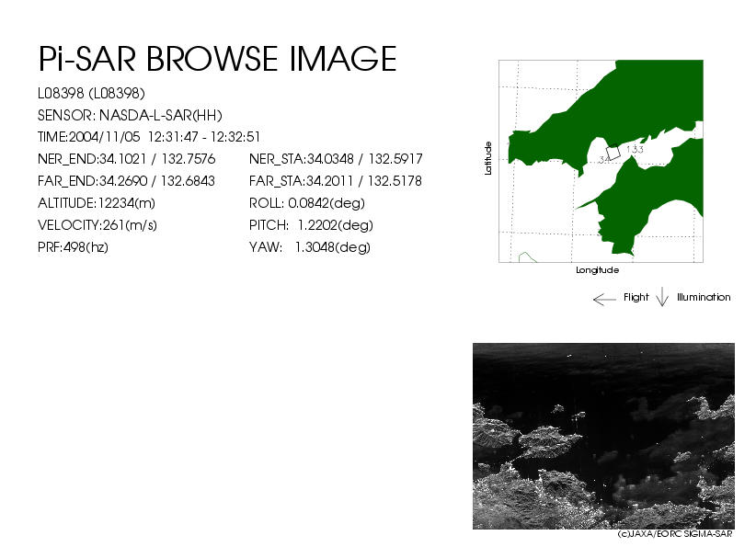Select the VELOCITY:261(m/s) value

[97, 225]
